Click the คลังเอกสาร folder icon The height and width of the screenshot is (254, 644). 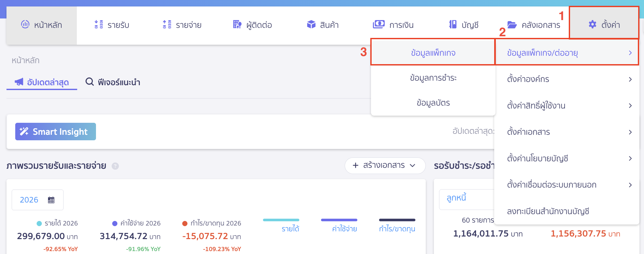(x=512, y=25)
